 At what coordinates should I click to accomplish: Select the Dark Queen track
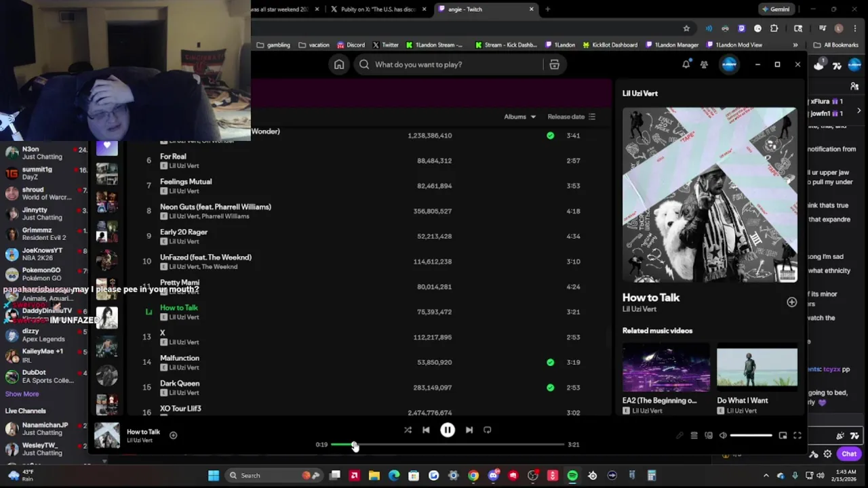click(x=180, y=383)
